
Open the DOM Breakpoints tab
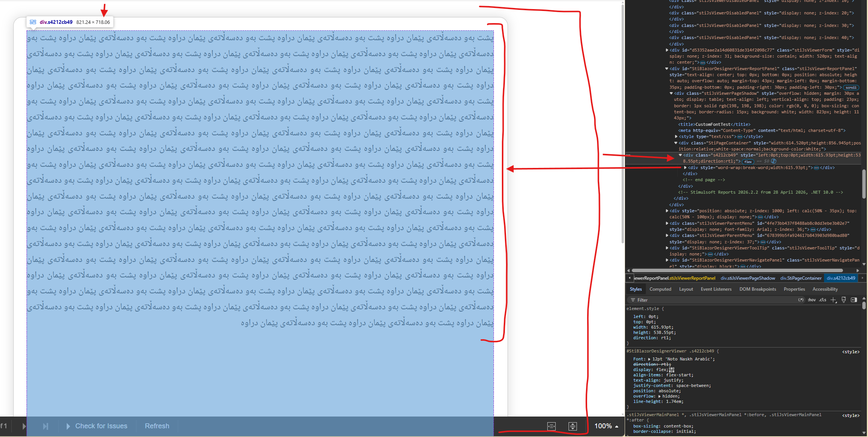tap(758, 289)
